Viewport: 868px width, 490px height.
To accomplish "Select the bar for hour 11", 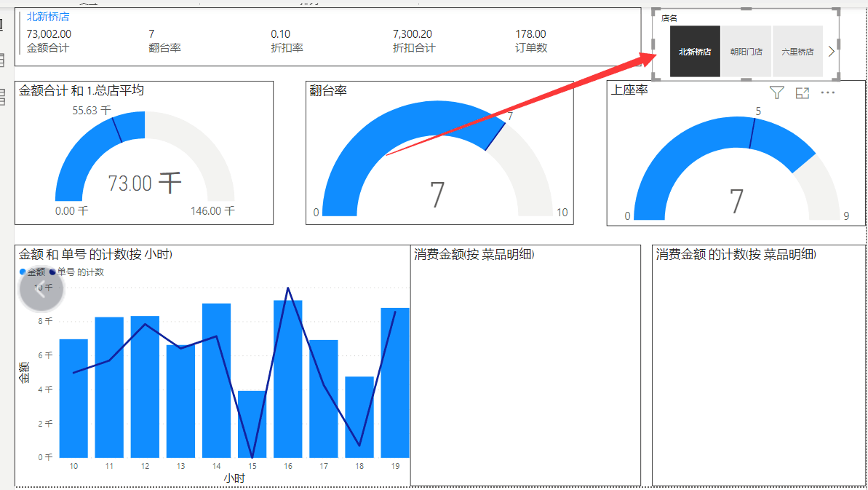I will tap(109, 387).
